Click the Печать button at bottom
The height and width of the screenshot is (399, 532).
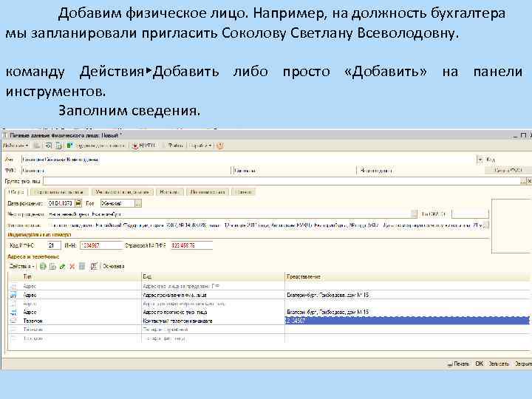point(458,364)
